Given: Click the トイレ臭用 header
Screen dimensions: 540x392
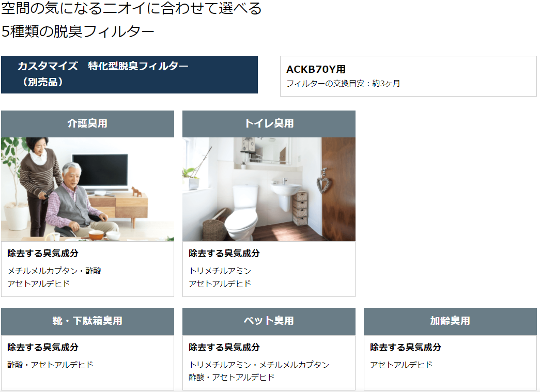Looking at the screenshot, I should coord(269,124).
